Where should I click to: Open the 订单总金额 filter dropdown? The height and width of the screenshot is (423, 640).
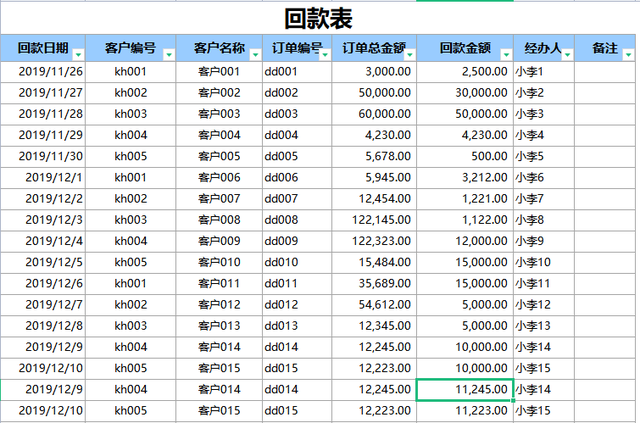coord(410,55)
